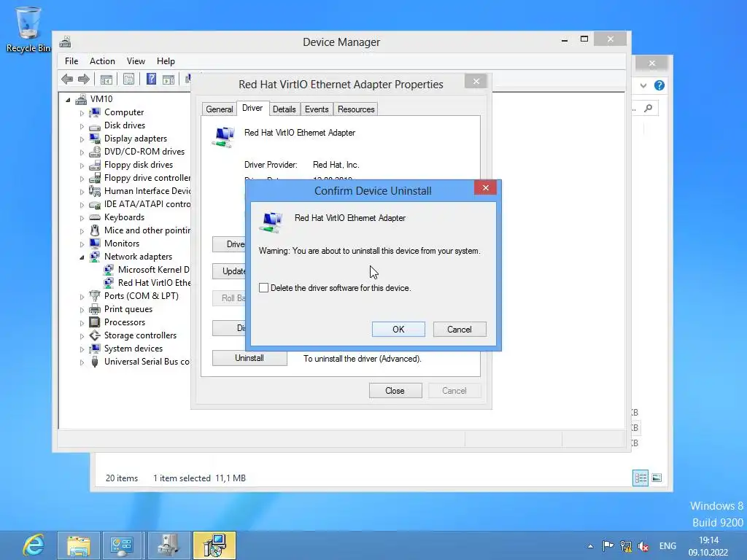Open File Explorer from the taskbar
The height and width of the screenshot is (560, 747).
click(79, 545)
